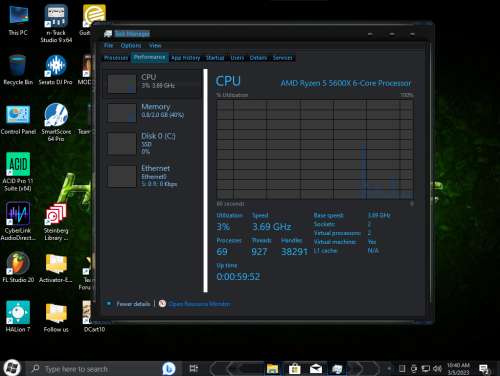This screenshot has height=376, width=500.
Task: Open network status tray icon
Action: (426, 368)
